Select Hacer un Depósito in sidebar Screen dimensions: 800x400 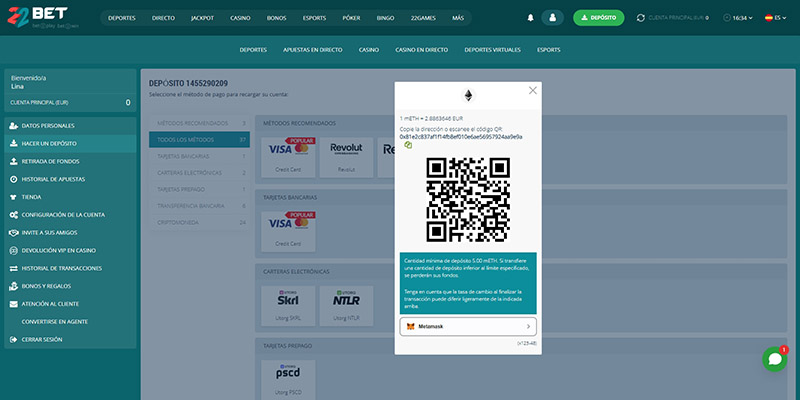[70, 143]
